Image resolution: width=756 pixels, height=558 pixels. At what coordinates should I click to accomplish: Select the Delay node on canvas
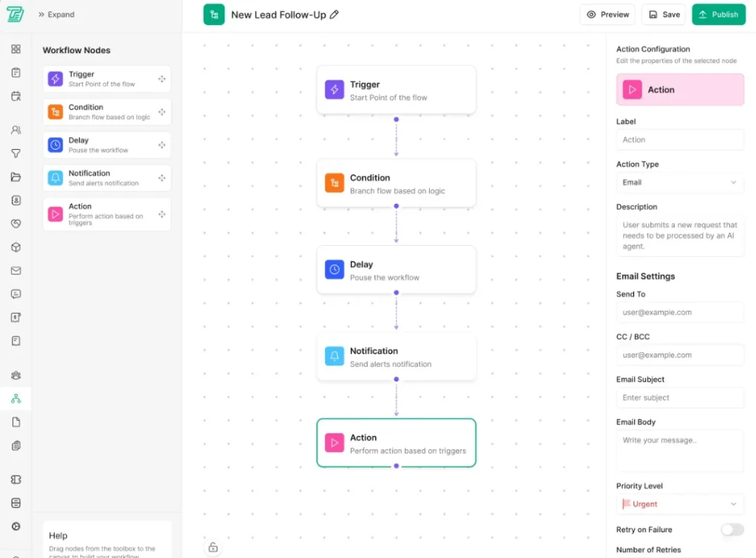point(396,270)
